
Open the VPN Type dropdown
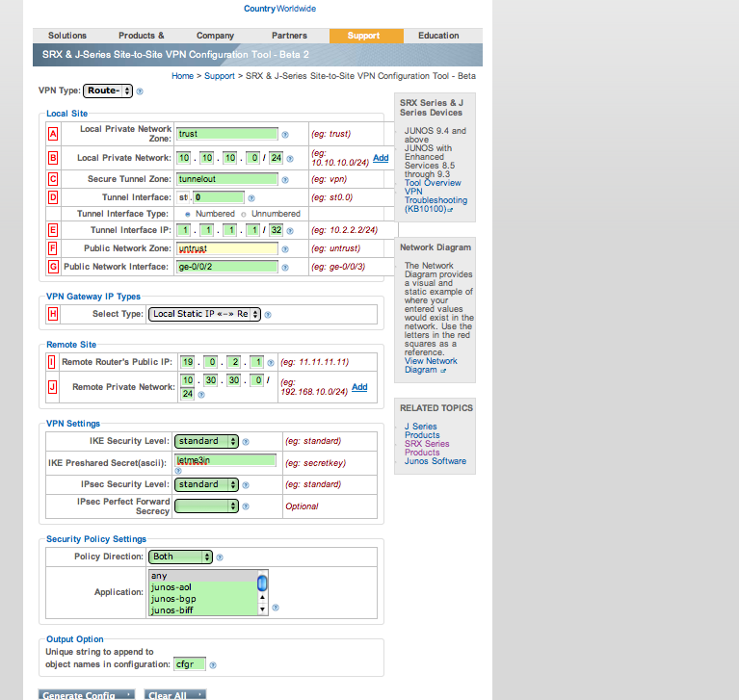(x=108, y=91)
